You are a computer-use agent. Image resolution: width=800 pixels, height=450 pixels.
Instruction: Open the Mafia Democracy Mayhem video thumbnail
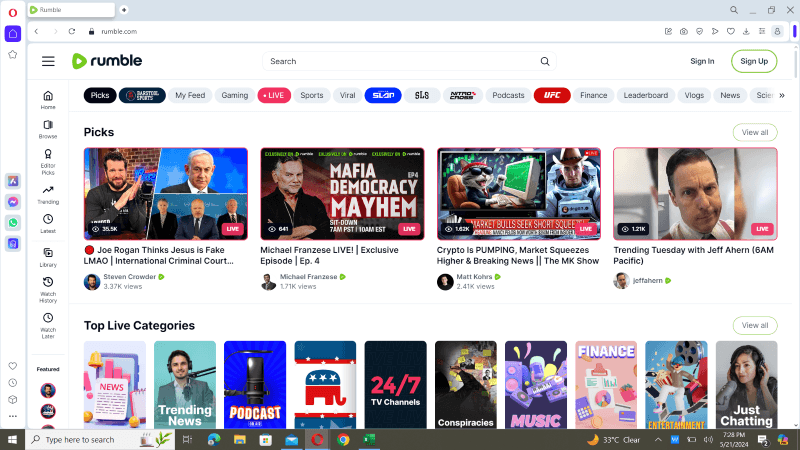tap(342, 193)
